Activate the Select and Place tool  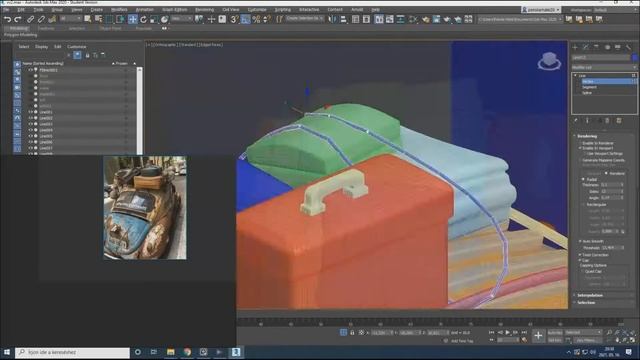click(164, 19)
